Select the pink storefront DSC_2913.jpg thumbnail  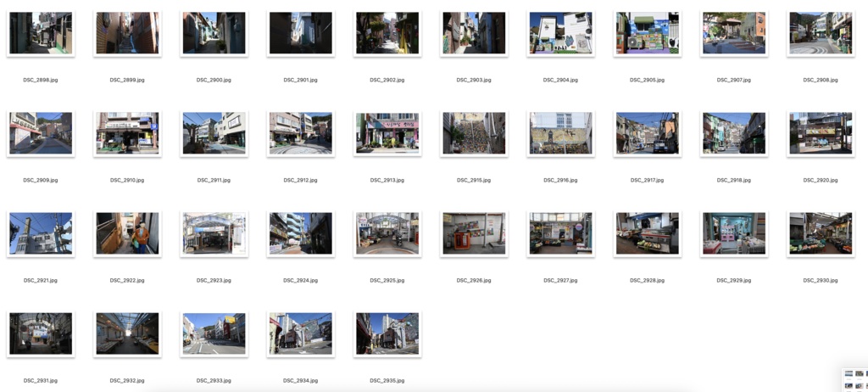pos(387,133)
